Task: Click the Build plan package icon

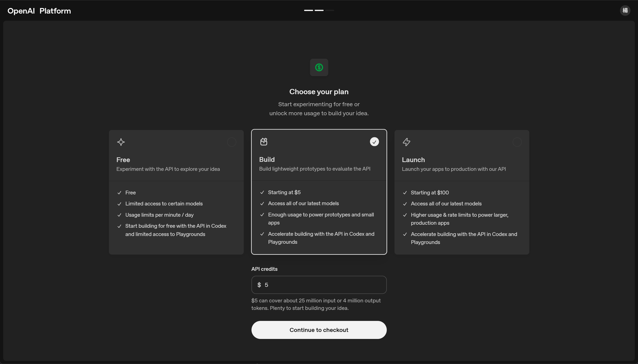Action: pyautogui.click(x=264, y=142)
